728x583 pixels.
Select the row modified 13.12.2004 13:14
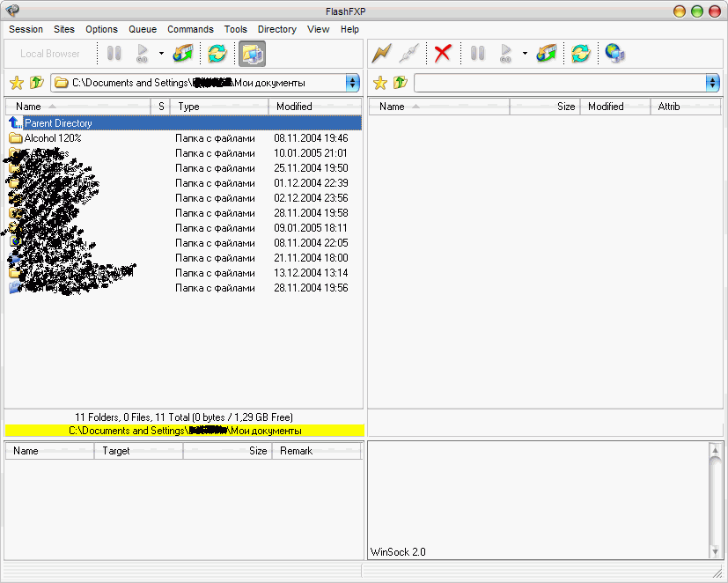(184, 273)
